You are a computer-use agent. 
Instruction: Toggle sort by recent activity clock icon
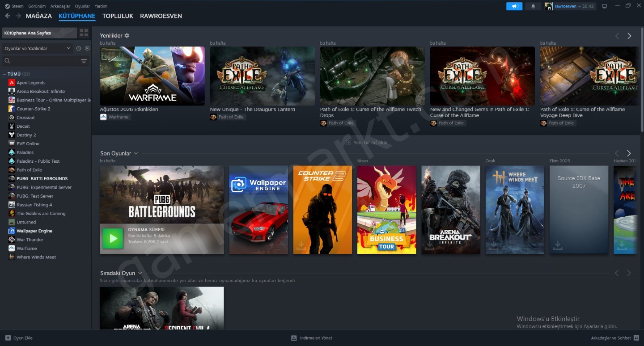click(x=79, y=48)
